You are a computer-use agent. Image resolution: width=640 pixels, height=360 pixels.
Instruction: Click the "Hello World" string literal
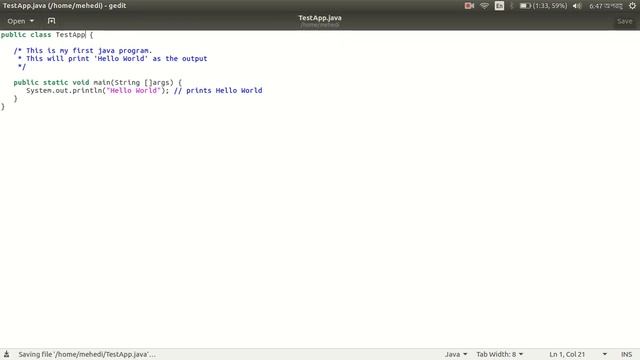(133, 91)
